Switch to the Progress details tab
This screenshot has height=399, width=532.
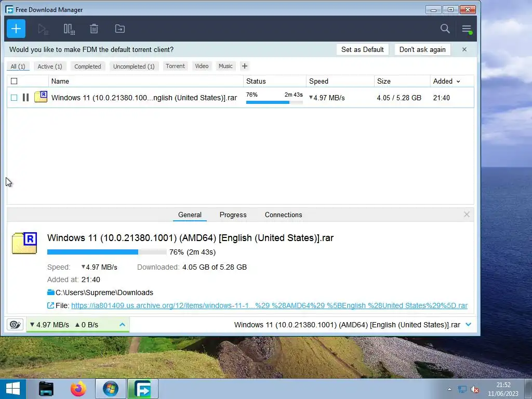point(233,215)
